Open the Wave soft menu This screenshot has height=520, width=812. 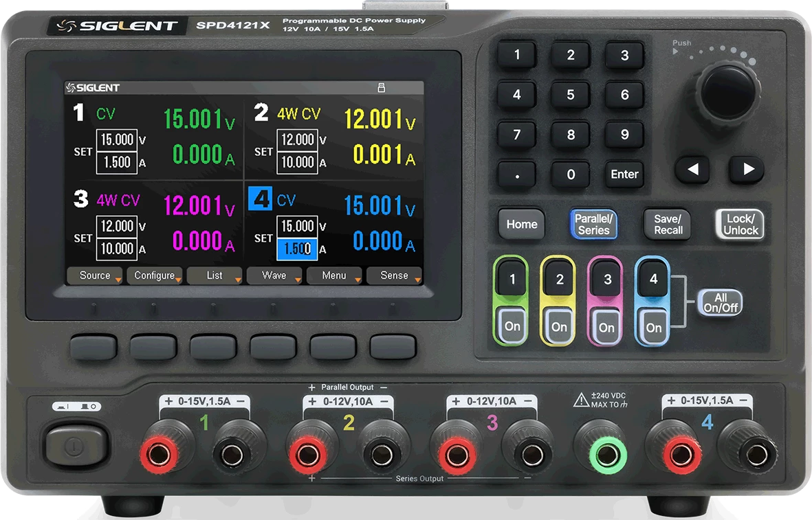[x=274, y=275]
